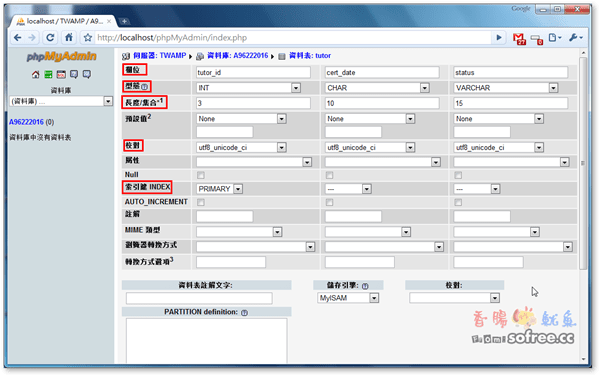Screen dimensions: 600x376
Task: Click length field containing 3
Action: 253,103
